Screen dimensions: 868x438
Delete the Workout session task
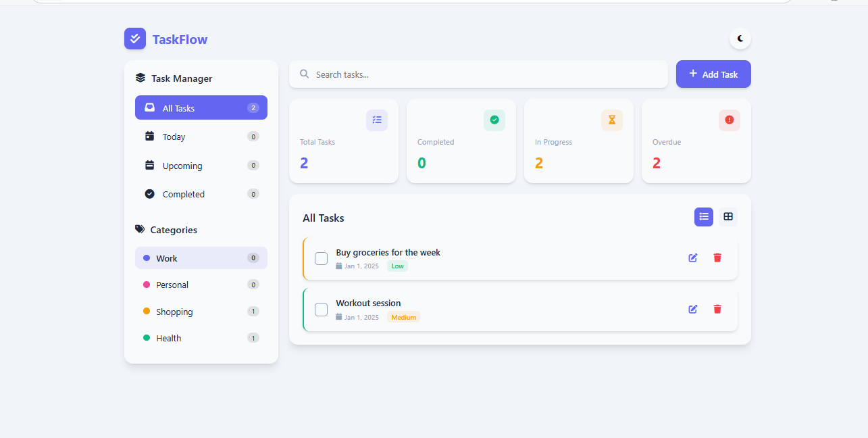tap(717, 309)
